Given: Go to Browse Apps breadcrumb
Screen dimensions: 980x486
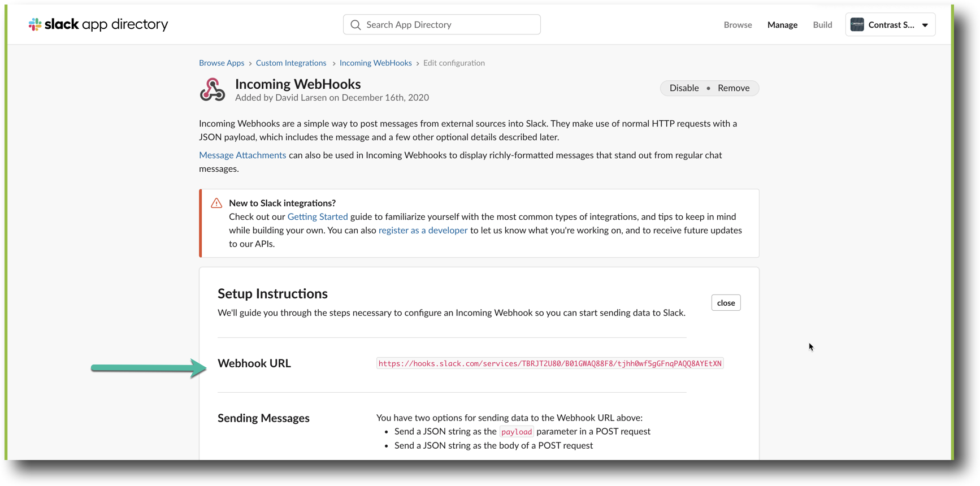Looking at the screenshot, I should pyautogui.click(x=222, y=63).
